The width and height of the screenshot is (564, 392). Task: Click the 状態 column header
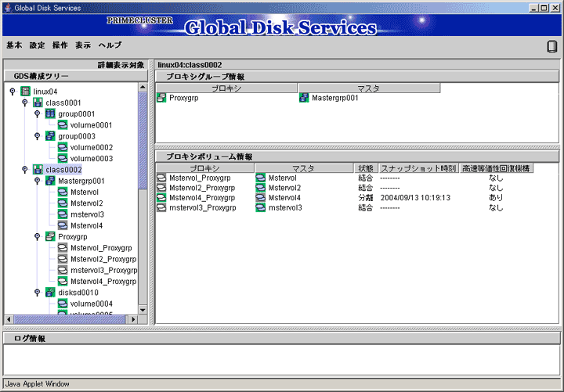click(366, 168)
